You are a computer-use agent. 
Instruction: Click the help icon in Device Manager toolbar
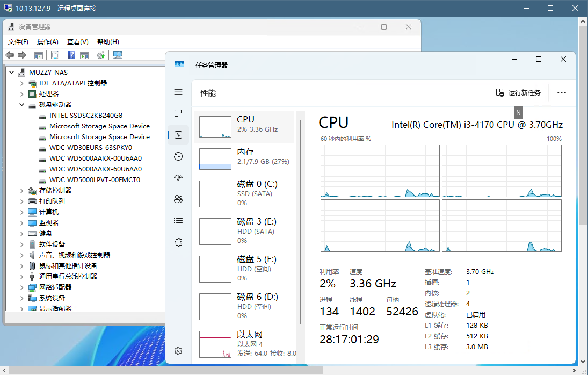click(71, 55)
